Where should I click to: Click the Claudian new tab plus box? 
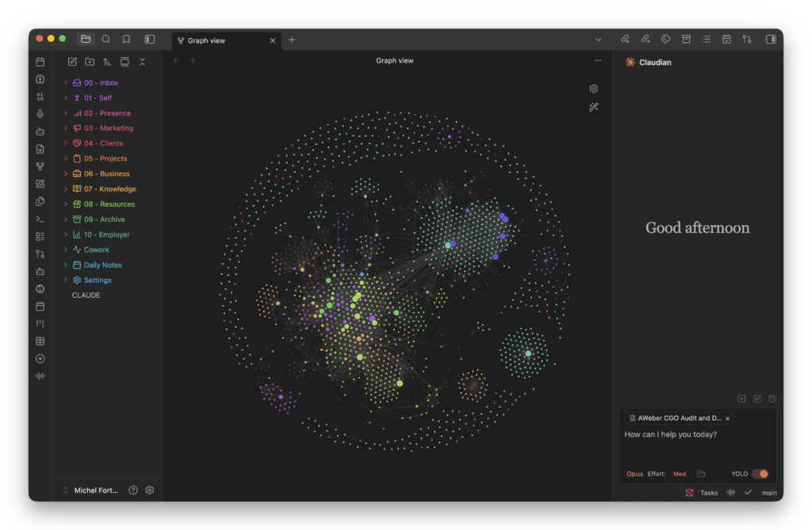click(x=741, y=398)
